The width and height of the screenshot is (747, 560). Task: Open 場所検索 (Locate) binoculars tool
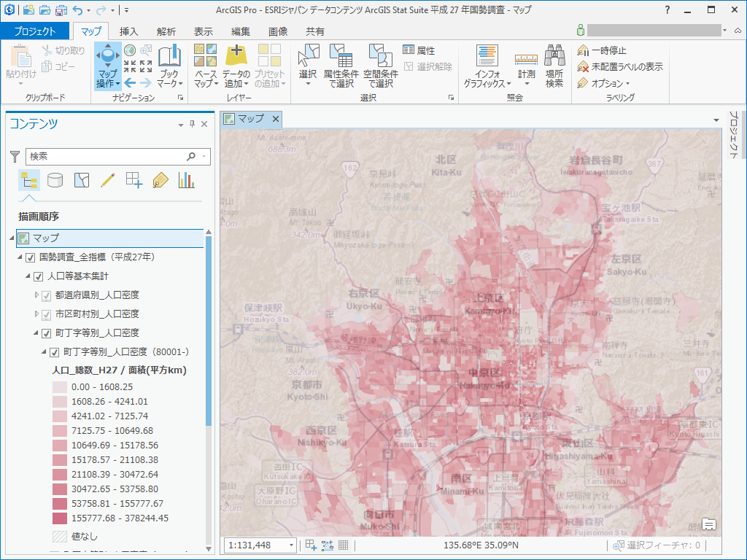[554, 66]
